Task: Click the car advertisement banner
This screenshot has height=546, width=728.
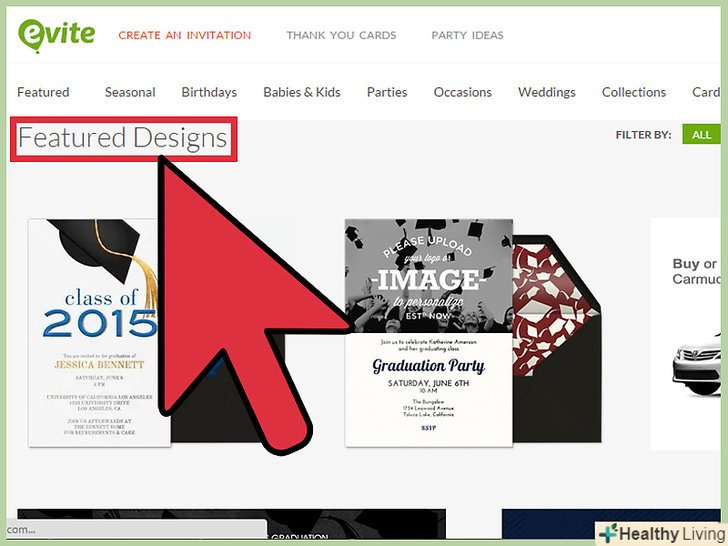Action: 686,333
